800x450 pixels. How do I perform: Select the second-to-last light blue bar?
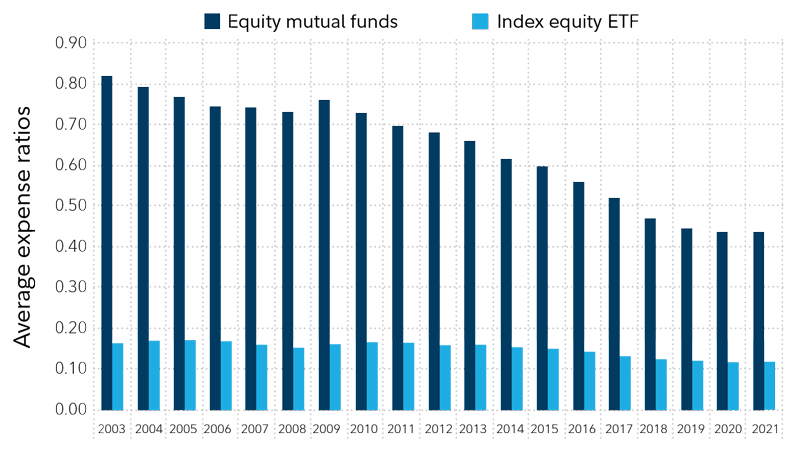coord(741,375)
